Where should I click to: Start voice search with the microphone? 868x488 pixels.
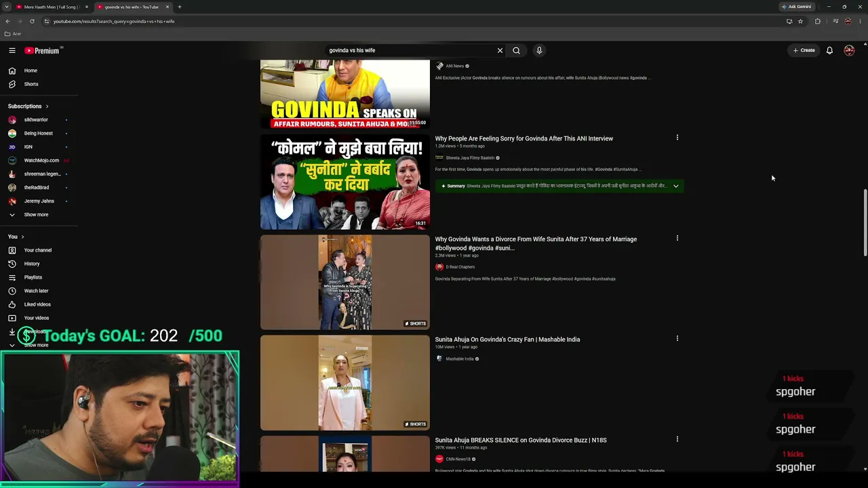[539, 50]
